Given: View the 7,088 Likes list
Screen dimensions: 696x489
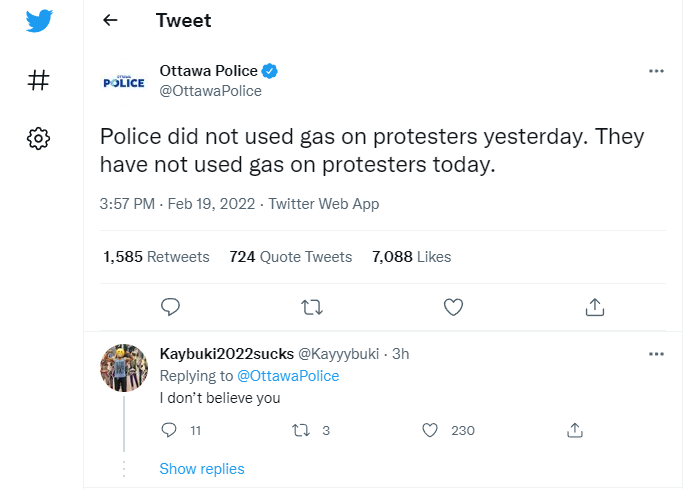Looking at the screenshot, I should click(411, 256).
